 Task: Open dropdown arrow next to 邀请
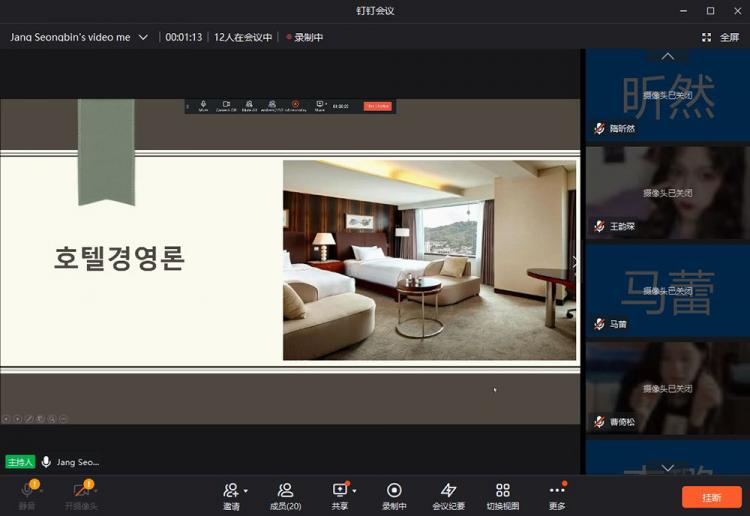(246, 491)
